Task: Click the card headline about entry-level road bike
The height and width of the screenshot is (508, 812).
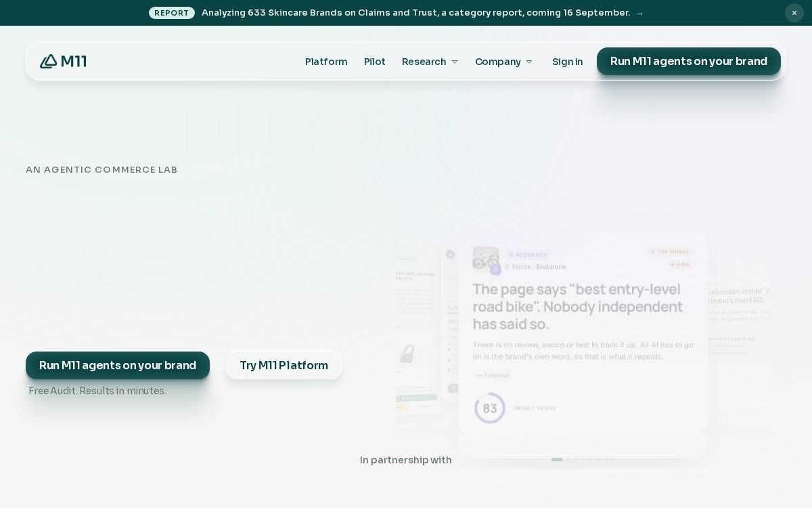Action: click(x=578, y=307)
